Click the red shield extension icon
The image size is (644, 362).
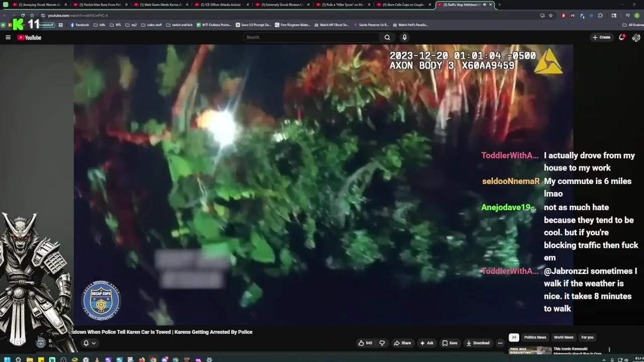(563, 16)
